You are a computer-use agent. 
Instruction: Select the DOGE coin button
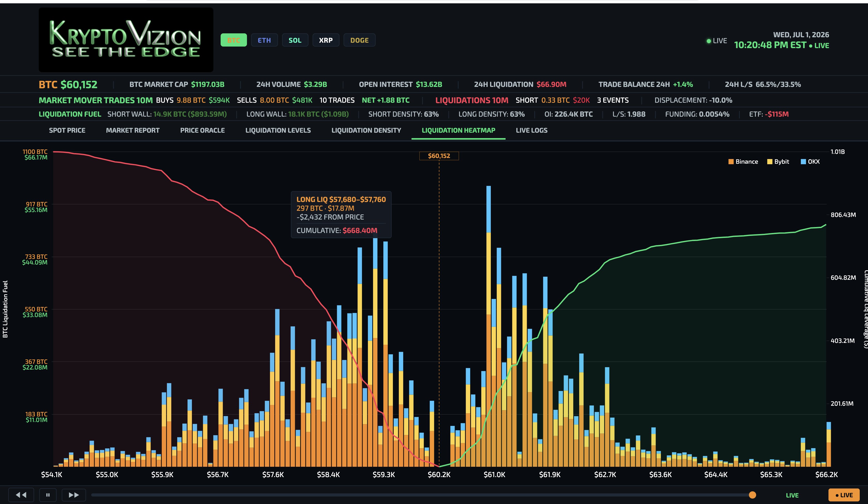coord(359,40)
